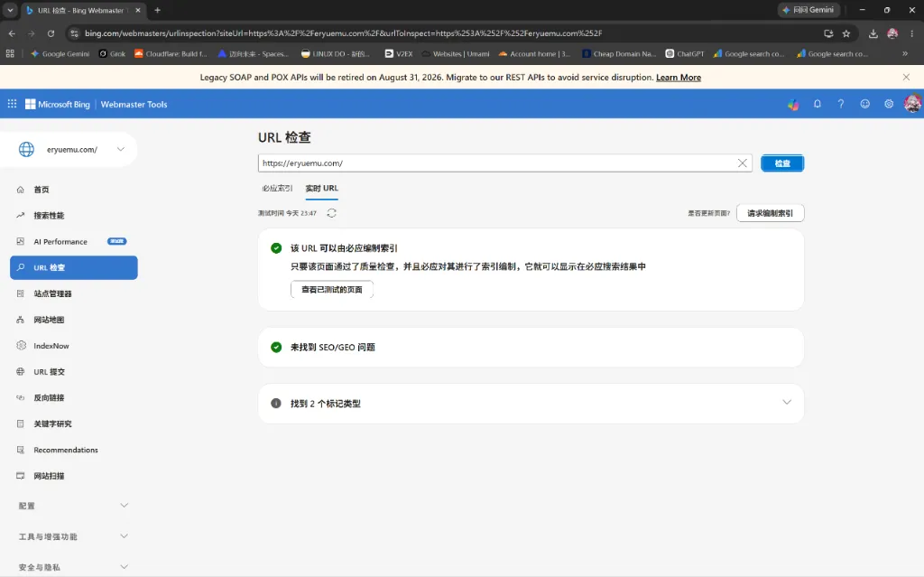Open the LINUX DO bookmark

336,53
